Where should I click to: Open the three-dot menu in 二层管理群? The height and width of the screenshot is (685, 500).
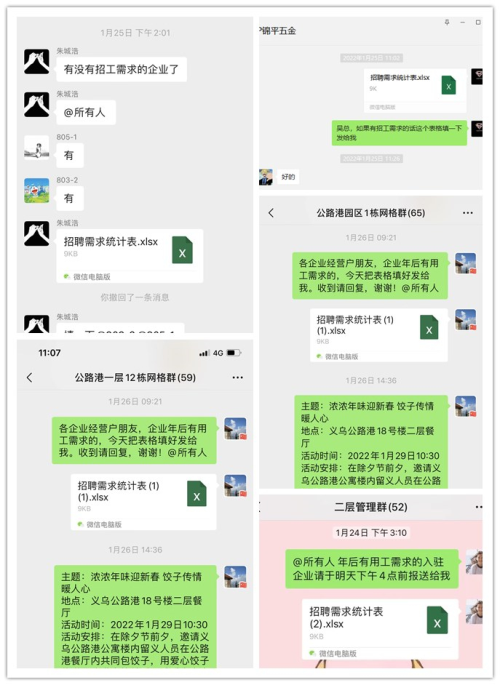tap(479, 507)
